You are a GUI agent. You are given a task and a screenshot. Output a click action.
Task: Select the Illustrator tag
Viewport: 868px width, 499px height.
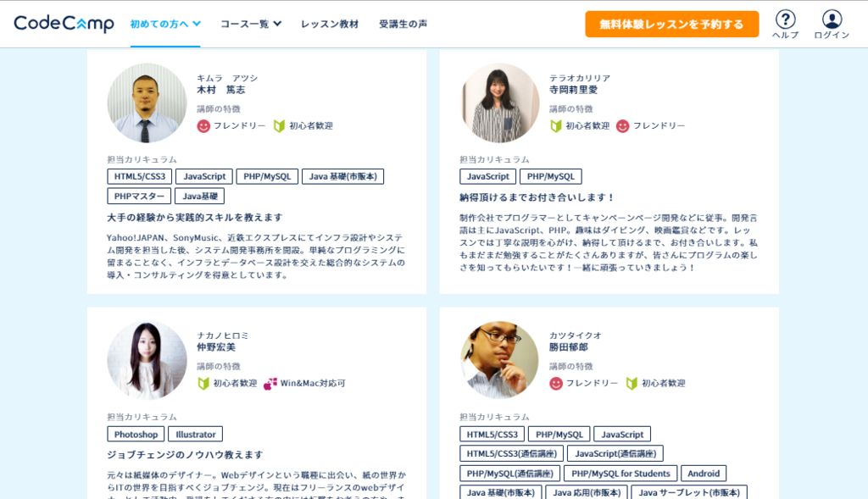[x=196, y=435]
